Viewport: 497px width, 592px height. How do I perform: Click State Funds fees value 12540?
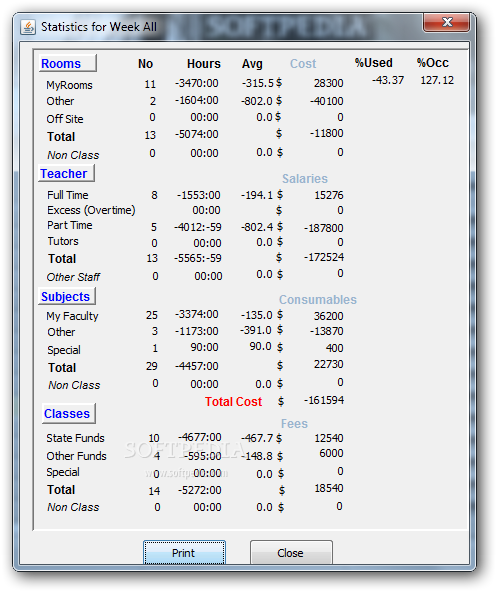tap(329, 438)
